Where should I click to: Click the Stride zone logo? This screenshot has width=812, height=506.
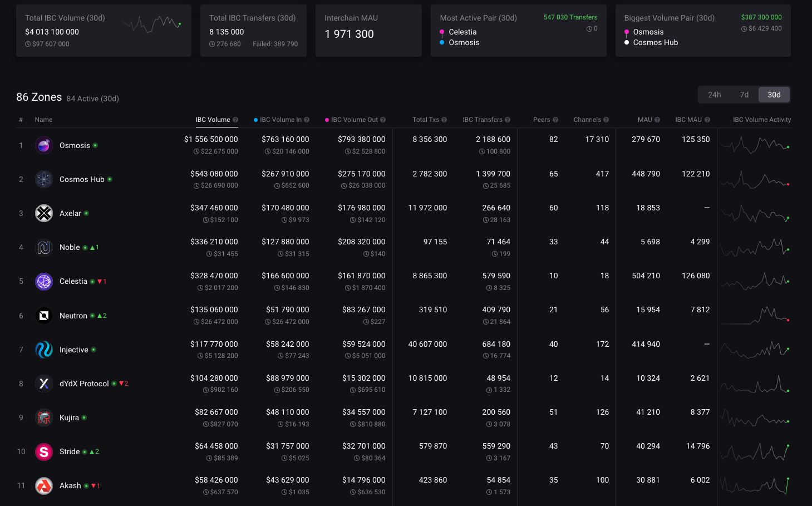click(44, 451)
